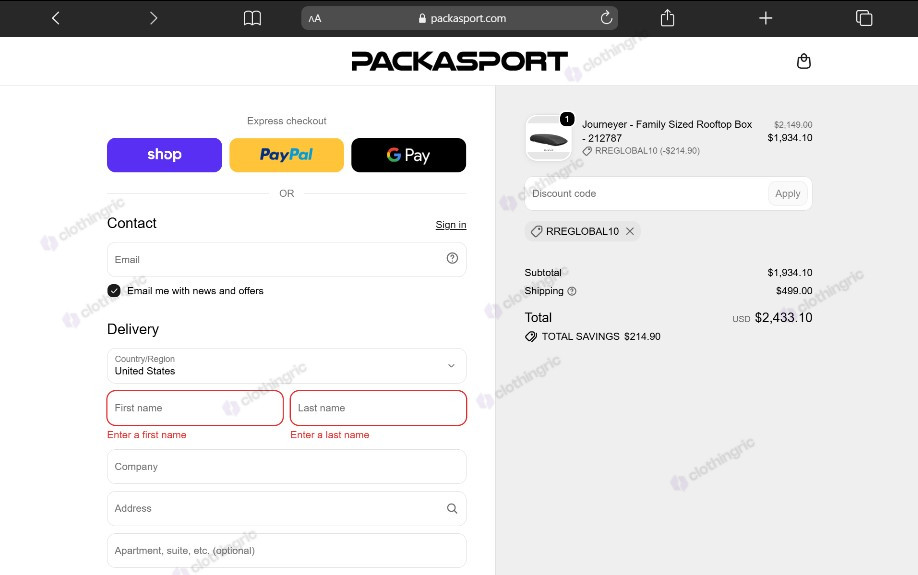Image resolution: width=918 pixels, height=575 pixels.
Task: Click the Shipping cost $499.00
Action: [794, 291]
